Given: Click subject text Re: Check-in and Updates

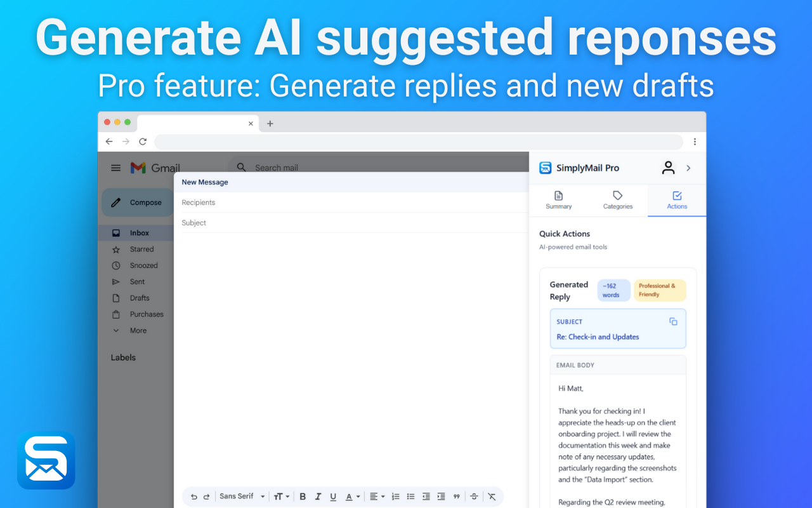Looking at the screenshot, I should pyautogui.click(x=598, y=337).
